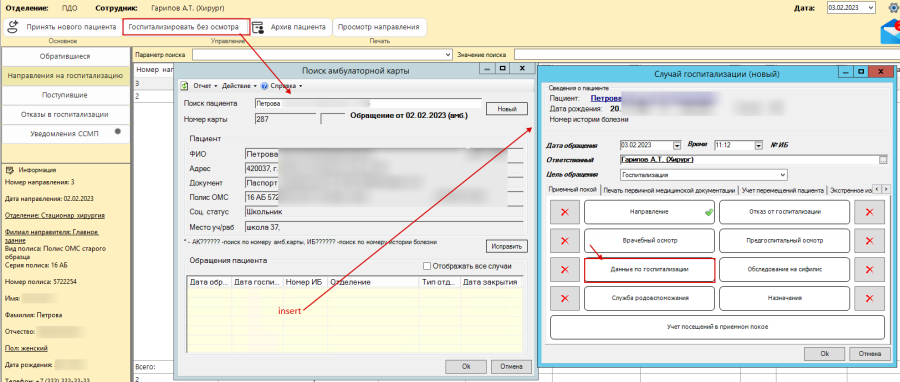The height and width of the screenshot is (382, 900).
Task: Open the Дата обращения date picker arrow
Action: (x=677, y=146)
